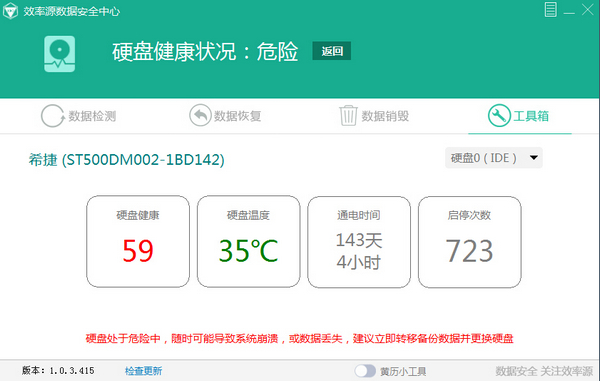
Task: Click the 数据安全 关注效率源 slogan text
Action: coord(544,371)
